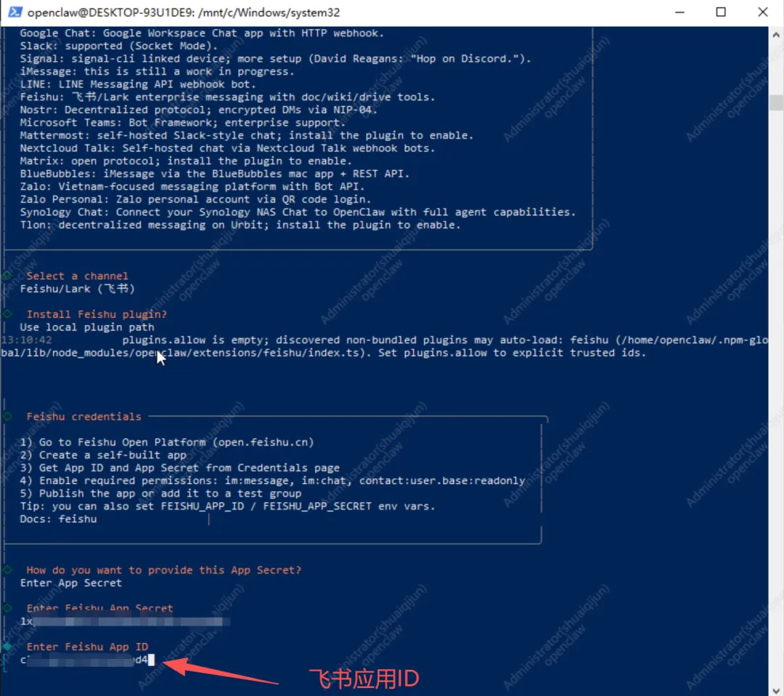This screenshot has width=784, height=696.
Task: Click the blurred App Secret value
Action: (x=125, y=621)
